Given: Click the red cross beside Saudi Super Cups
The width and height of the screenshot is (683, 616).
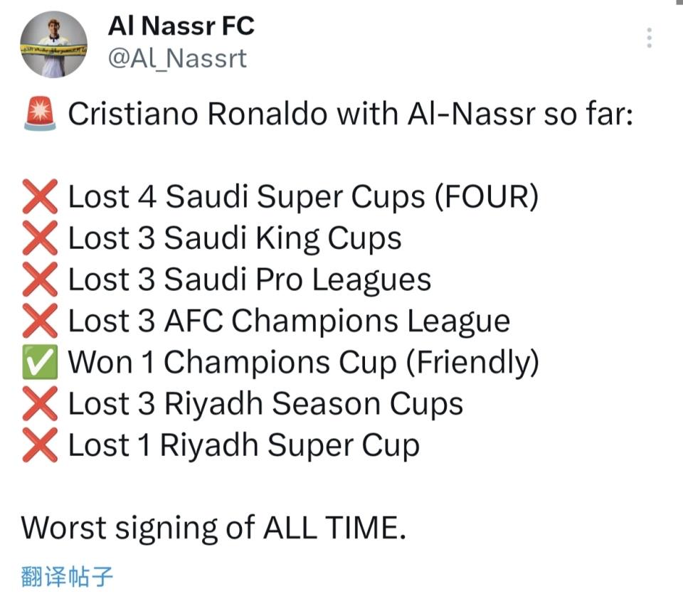Looking at the screenshot, I should [40, 197].
